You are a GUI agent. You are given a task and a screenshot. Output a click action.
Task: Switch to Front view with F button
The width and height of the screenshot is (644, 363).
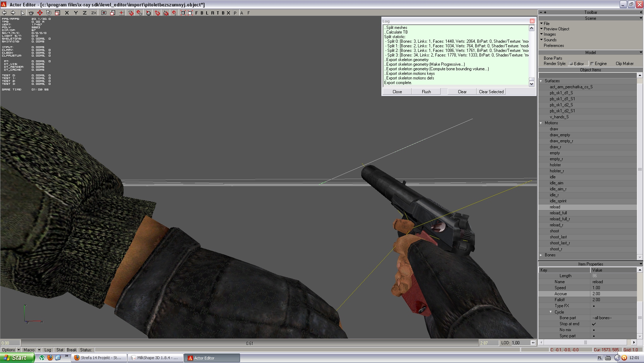point(197,13)
